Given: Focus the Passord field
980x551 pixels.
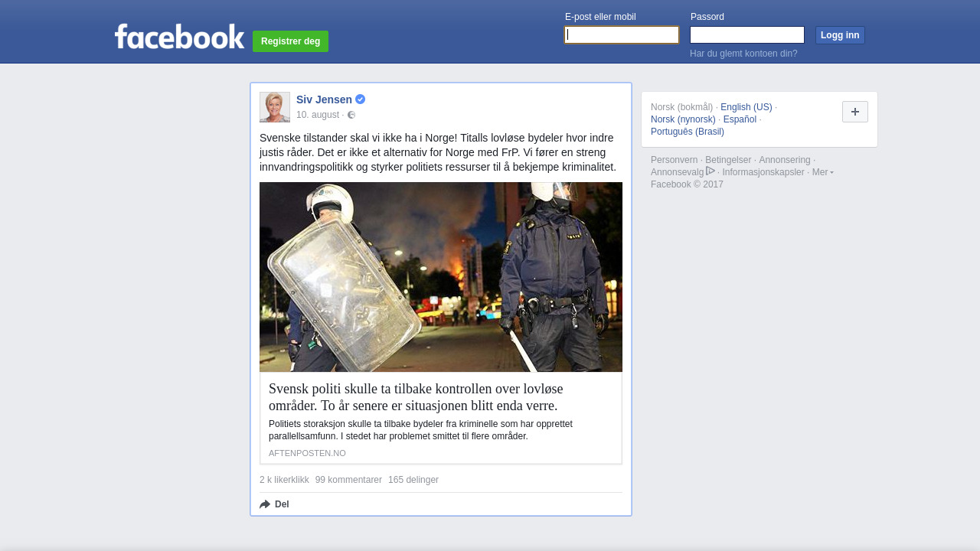Looking at the screenshot, I should (747, 35).
